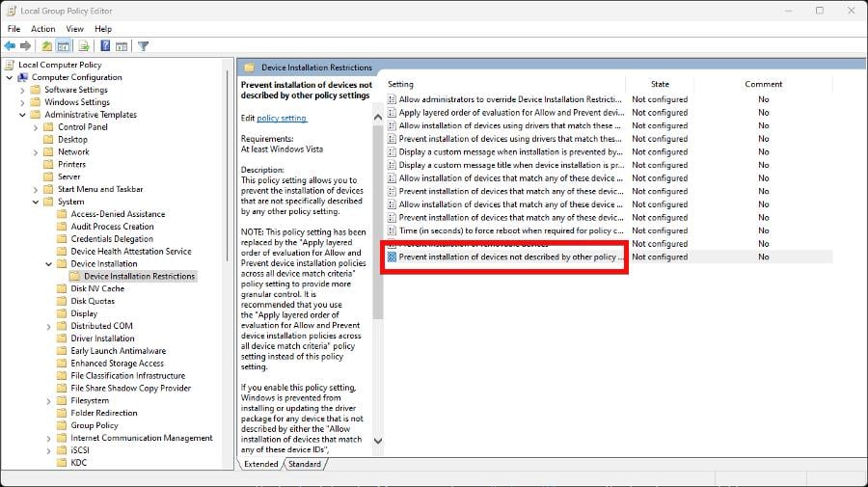Select Enhanced Storage Access tree item
868x487 pixels.
coord(117,363)
